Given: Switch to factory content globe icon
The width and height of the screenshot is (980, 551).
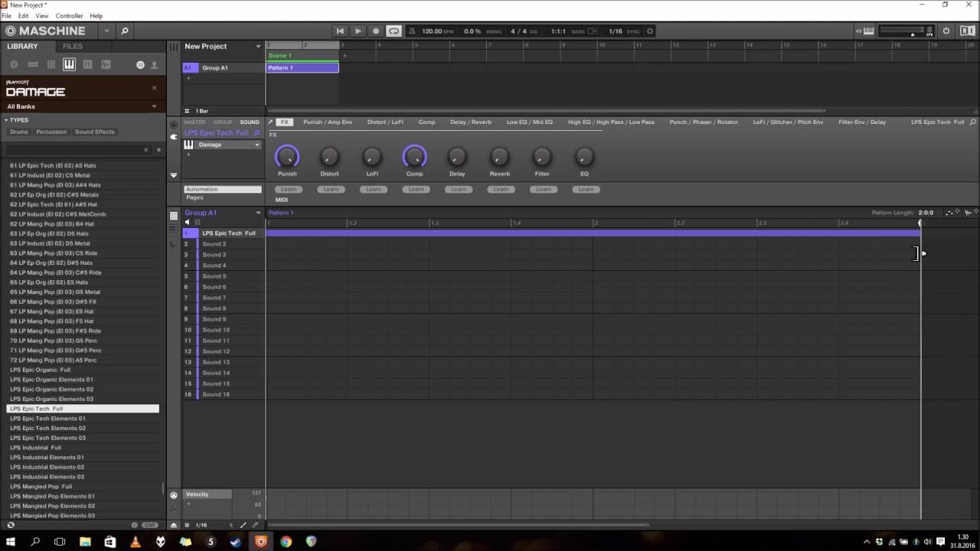Looking at the screenshot, I should point(140,65).
